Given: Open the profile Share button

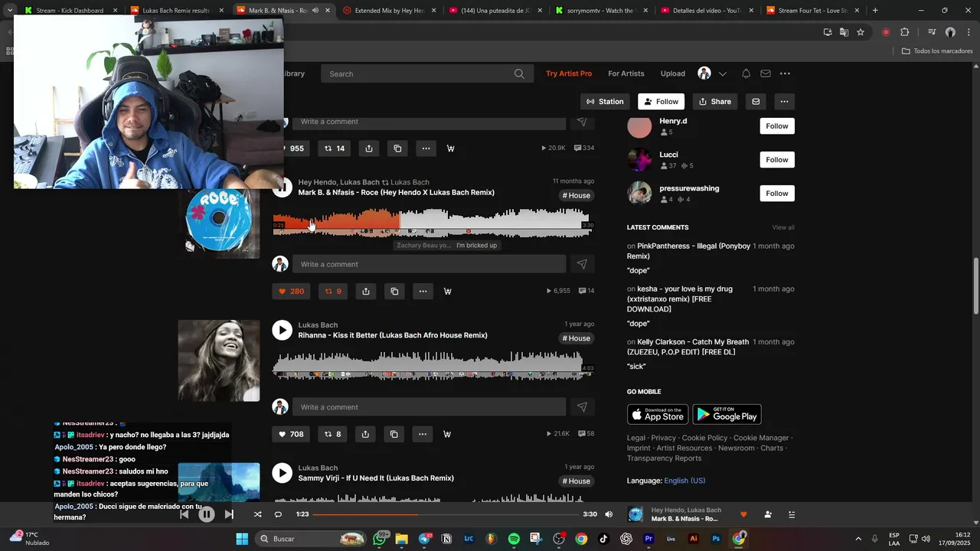Looking at the screenshot, I should [715, 102].
